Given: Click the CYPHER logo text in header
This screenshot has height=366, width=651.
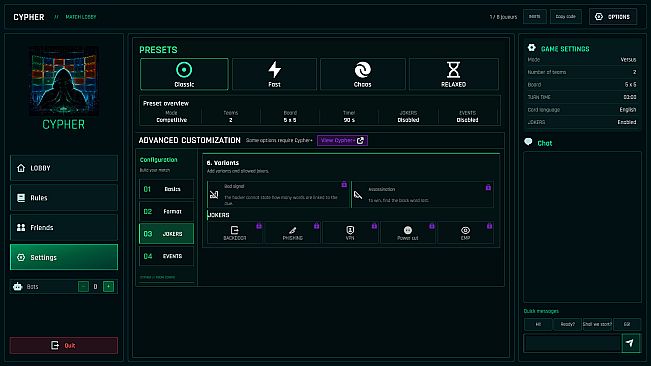Looking at the screenshot, I should [x=29, y=17].
